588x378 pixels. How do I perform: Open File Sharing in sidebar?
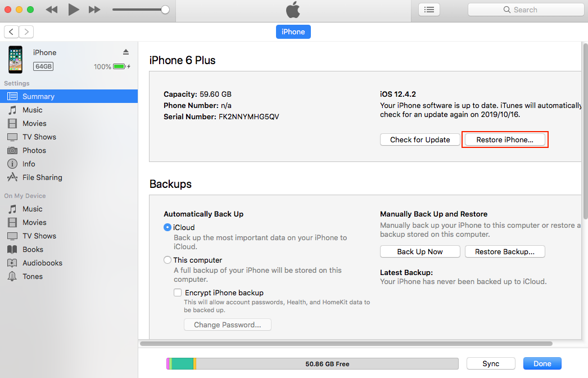(69, 178)
